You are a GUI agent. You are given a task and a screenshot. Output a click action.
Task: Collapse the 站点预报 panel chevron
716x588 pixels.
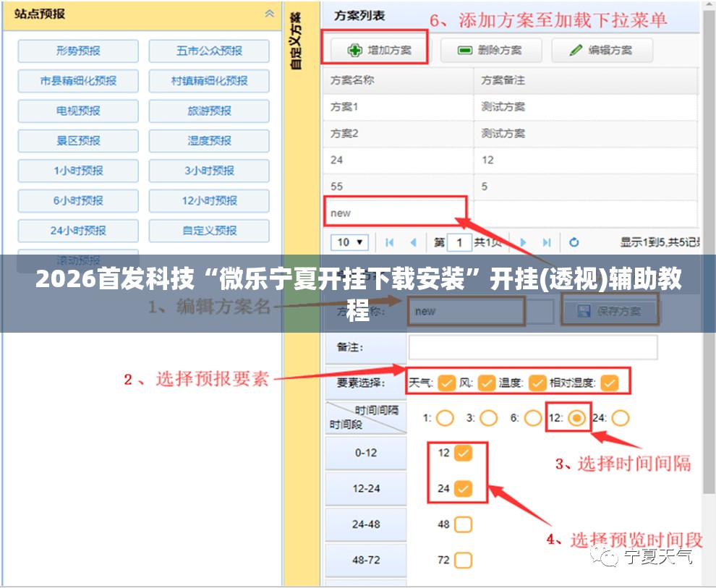(x=270, y=14)
